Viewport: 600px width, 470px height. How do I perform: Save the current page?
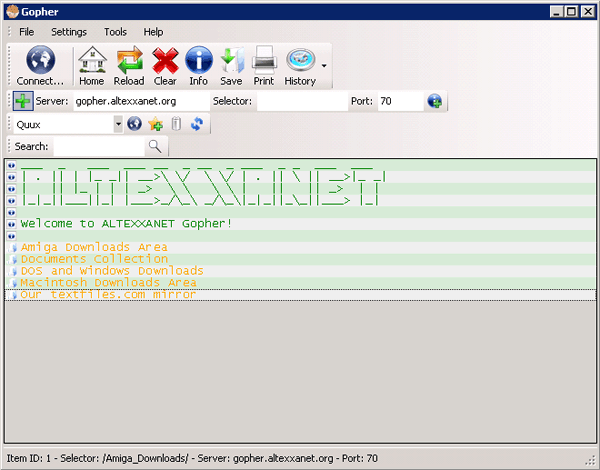[231, 62]
